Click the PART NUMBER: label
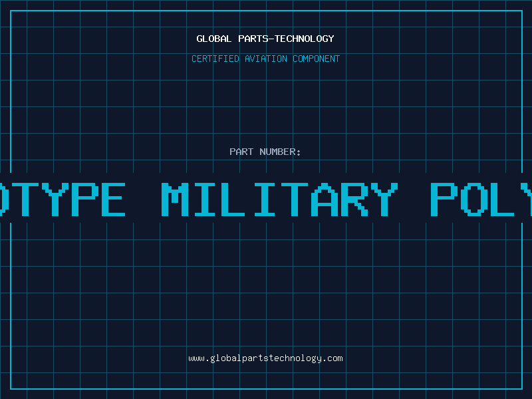This screenshot has width=532, height=399. (265, 152)
